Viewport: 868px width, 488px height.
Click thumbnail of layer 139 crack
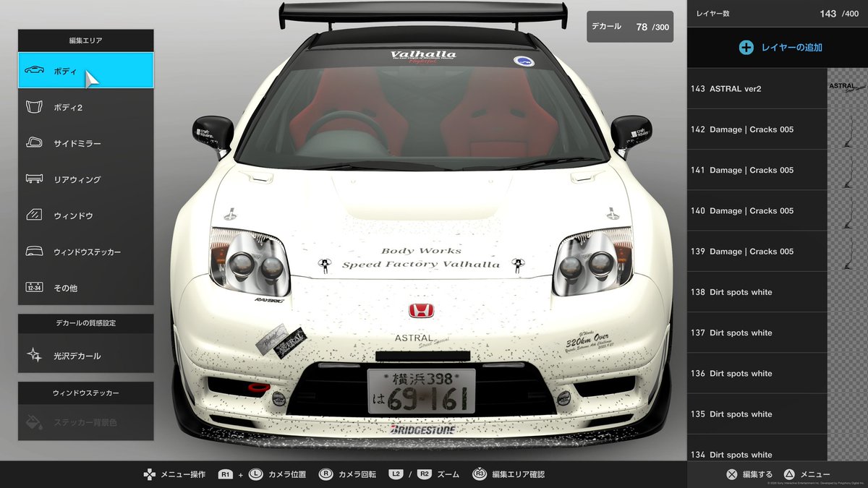tap(847, 251)
